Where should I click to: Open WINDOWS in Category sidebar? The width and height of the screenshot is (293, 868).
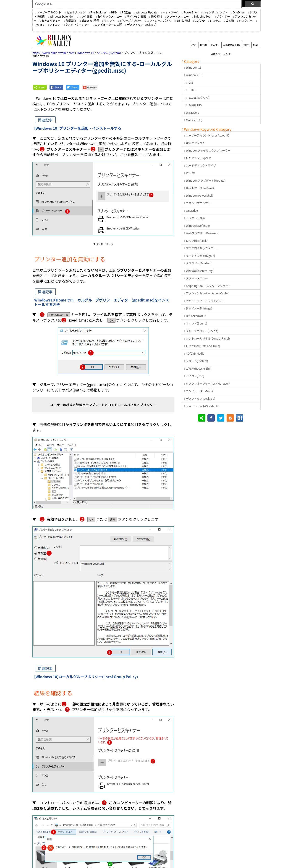click(x=220, y=113)
